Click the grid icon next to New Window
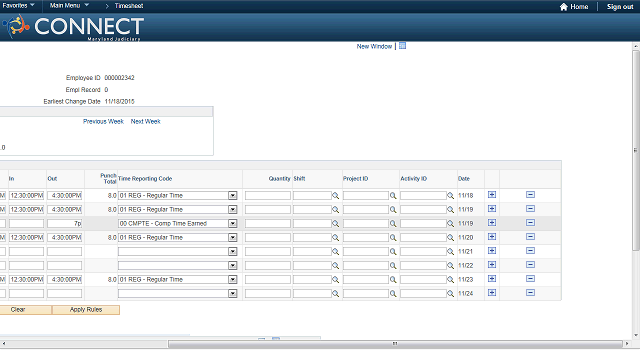The height and width of the screenshot is (360, 640). 402,46
